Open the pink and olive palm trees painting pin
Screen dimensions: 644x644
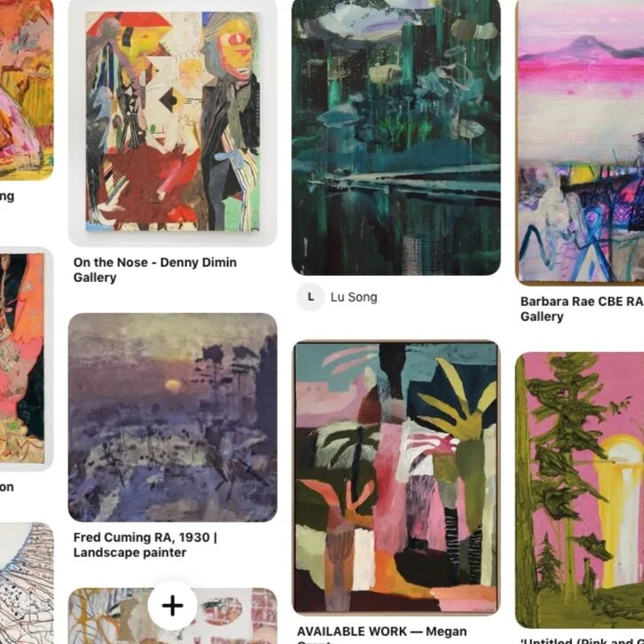point(396,477)
